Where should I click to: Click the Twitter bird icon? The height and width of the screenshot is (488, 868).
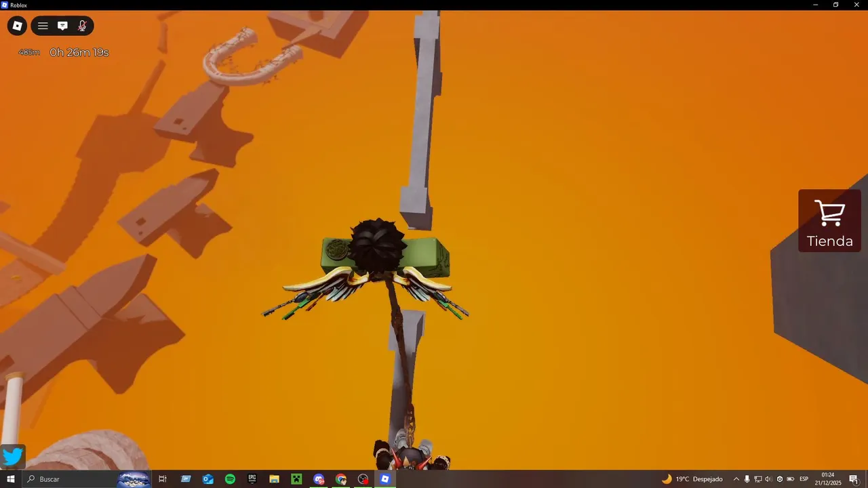pyautogui.click(x=13, y=456)
